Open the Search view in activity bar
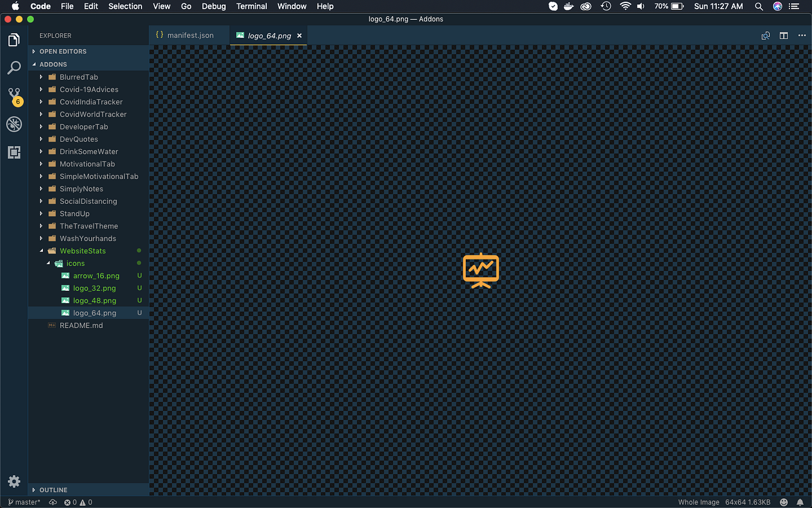The image size is (812, 508). point(14,68)
